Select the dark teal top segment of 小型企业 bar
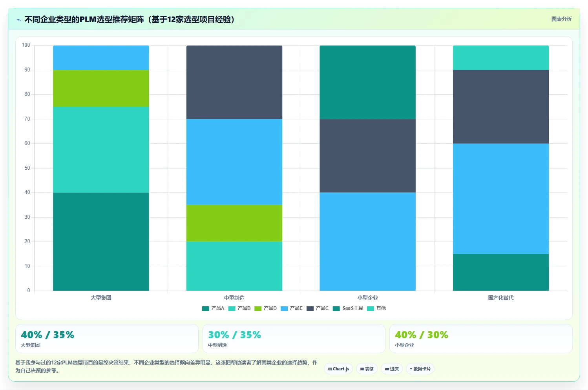This screenshot has height=390, width=588. pyautogui.click(x=367, y=82)
